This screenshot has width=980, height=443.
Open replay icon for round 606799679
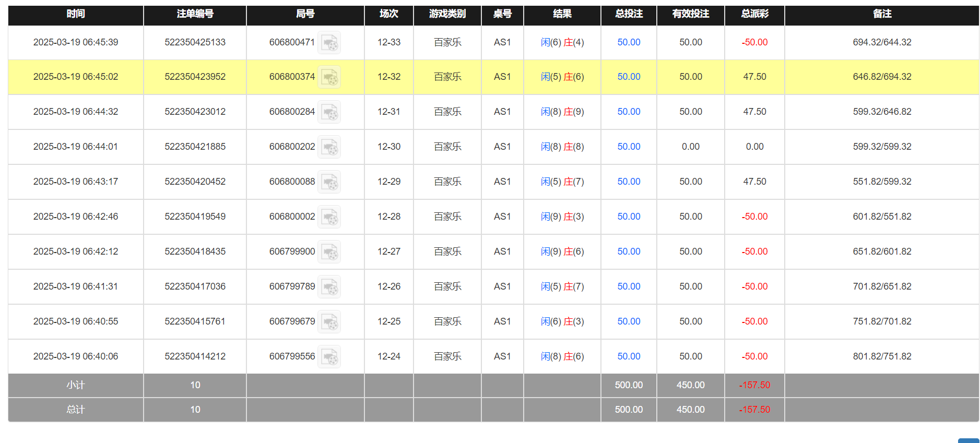329,322
